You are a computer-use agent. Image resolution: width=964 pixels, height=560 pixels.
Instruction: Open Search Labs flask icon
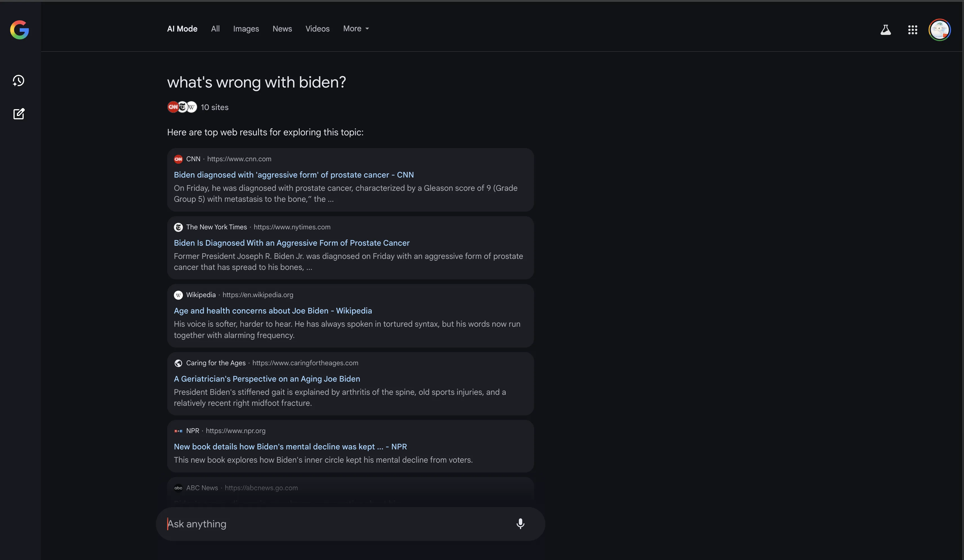tap(885, 30)
